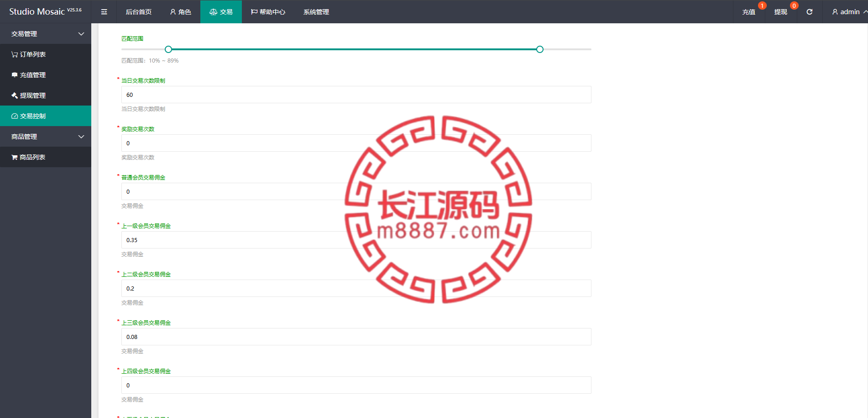Click the 匹配范围: 10% ~ 89% text

[150, 61]
